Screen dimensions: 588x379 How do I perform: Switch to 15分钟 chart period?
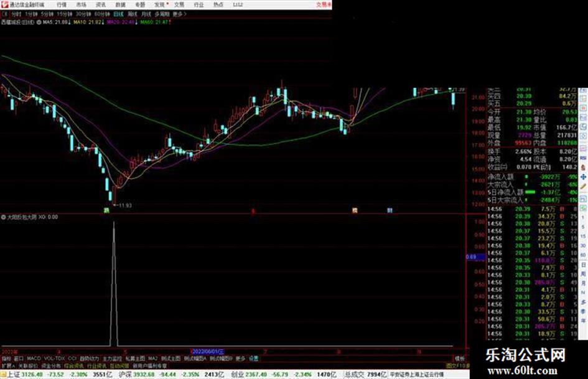coord(64,14)
